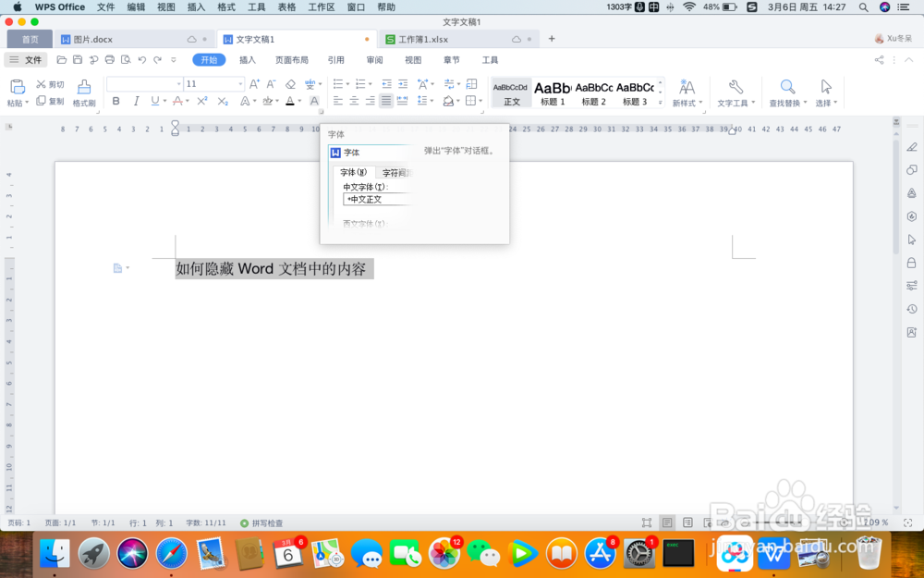Cut selection with 剪切

(x=50, y=84)
